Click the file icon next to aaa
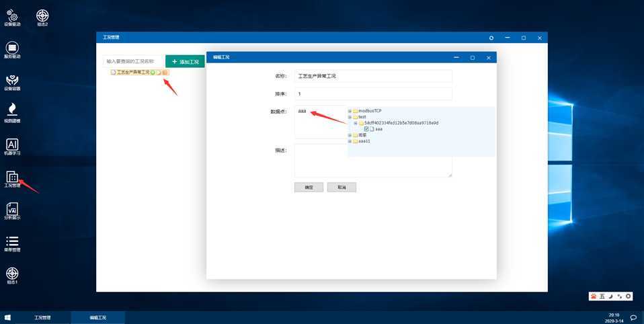 pyautogui.click(x=372, y=129)
